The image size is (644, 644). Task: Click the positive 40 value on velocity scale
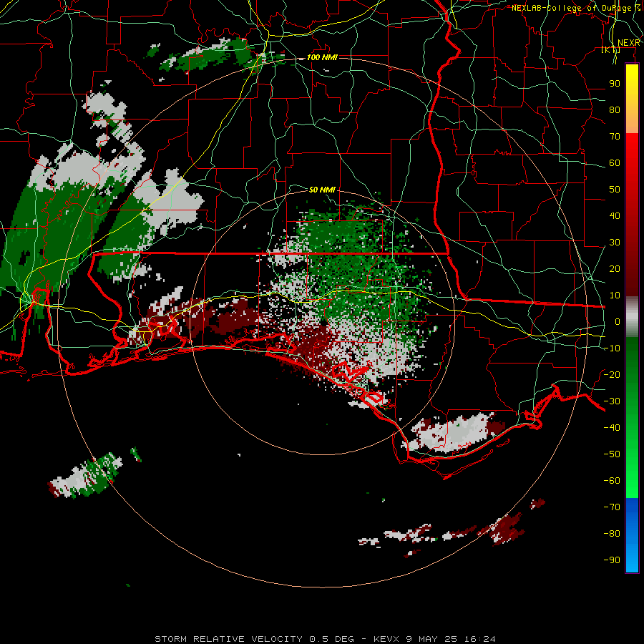(615, 216)
